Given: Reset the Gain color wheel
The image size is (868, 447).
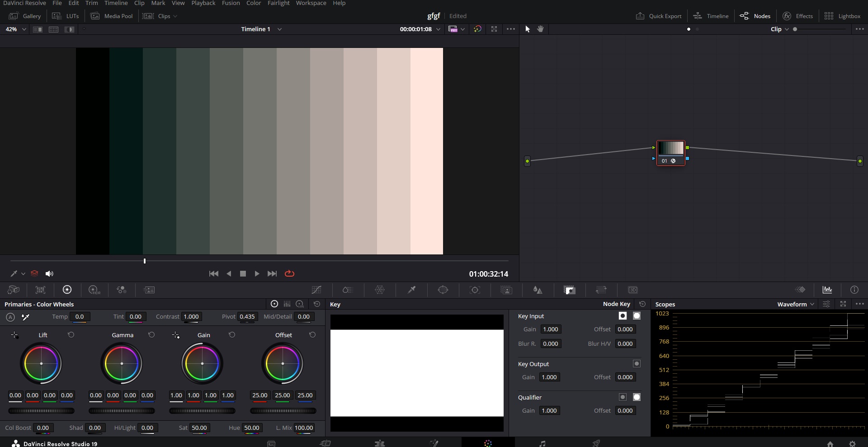Looking at the screenshot, I should coord(232,335).
